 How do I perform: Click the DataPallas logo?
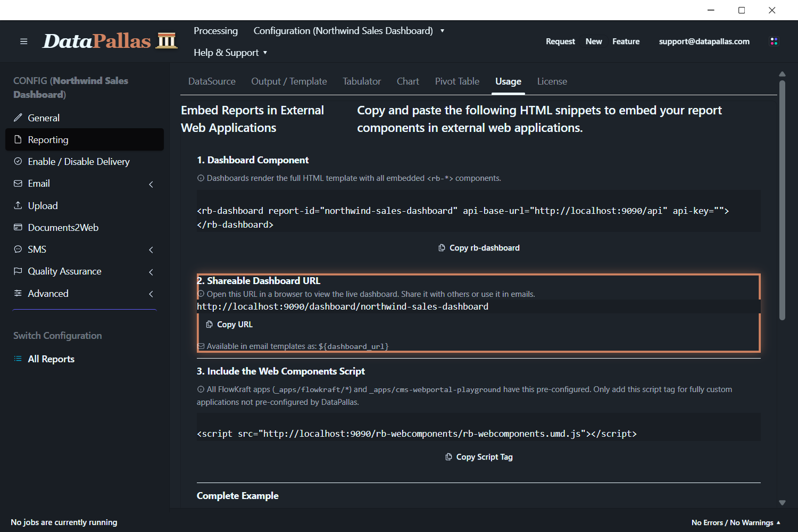coord(110,41)
